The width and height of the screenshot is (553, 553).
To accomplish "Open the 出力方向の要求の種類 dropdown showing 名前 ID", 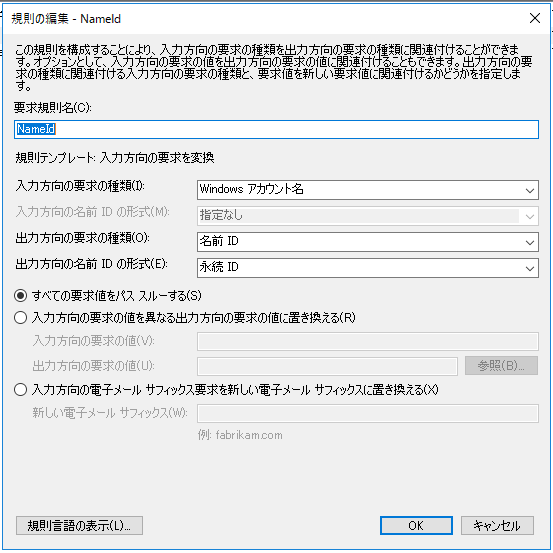I will [x=367, y=242].
